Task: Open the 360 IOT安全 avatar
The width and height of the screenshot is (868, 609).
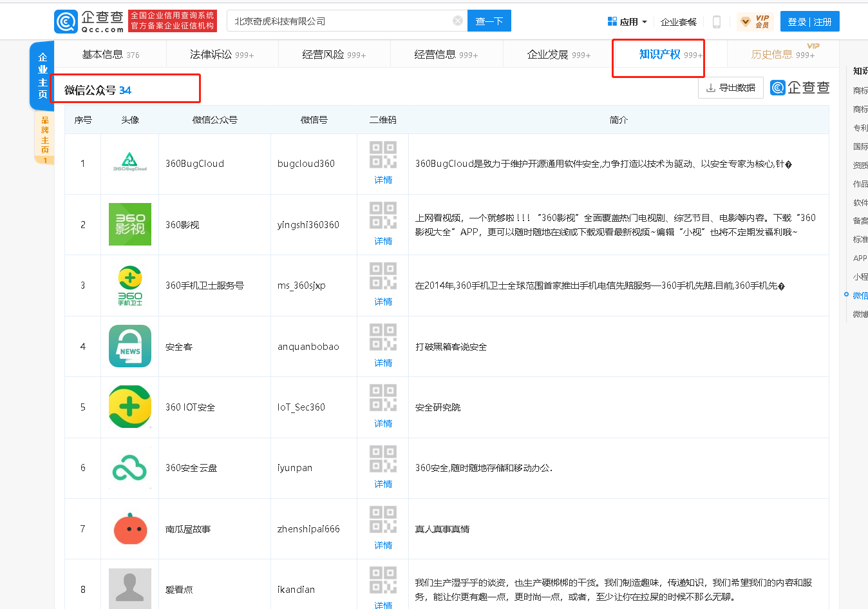Action: pos(130,407)
